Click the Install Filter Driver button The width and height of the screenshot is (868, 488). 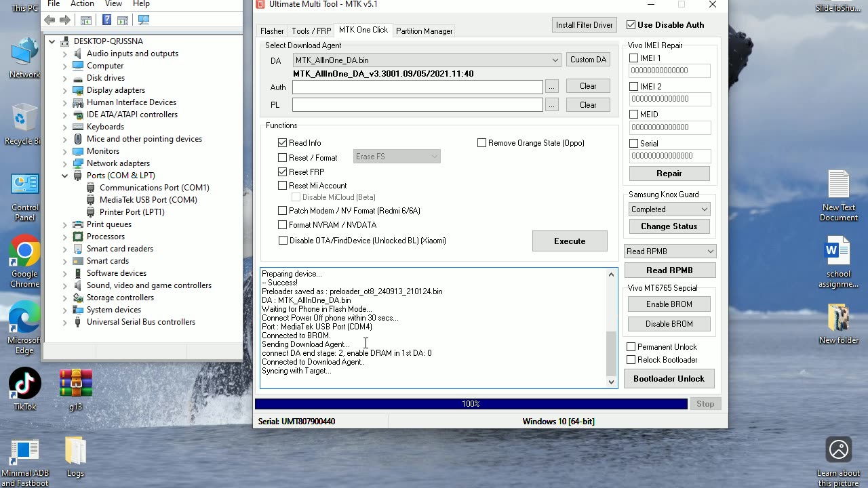(585, 25)
